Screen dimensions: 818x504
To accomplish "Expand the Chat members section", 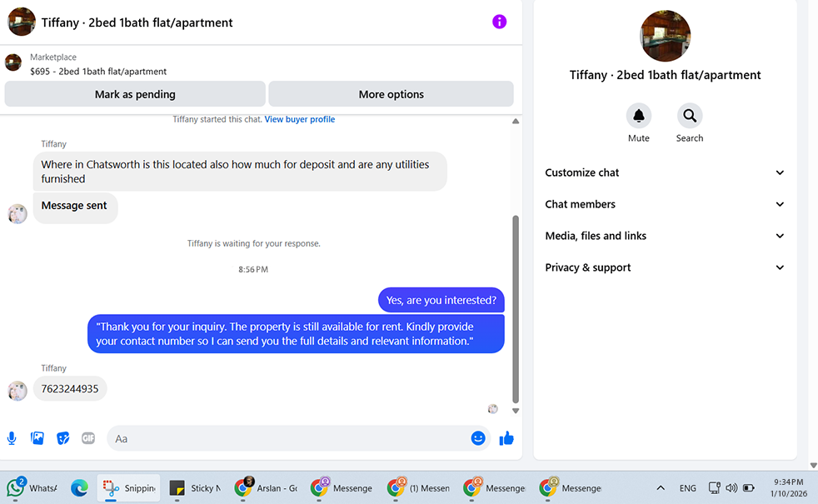I will (x=665, y=205).
